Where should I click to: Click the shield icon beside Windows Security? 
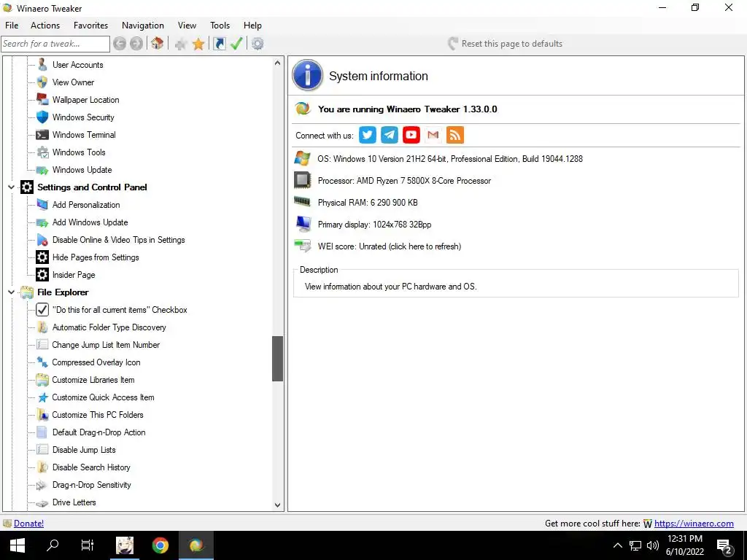click(x=42, y=117)
